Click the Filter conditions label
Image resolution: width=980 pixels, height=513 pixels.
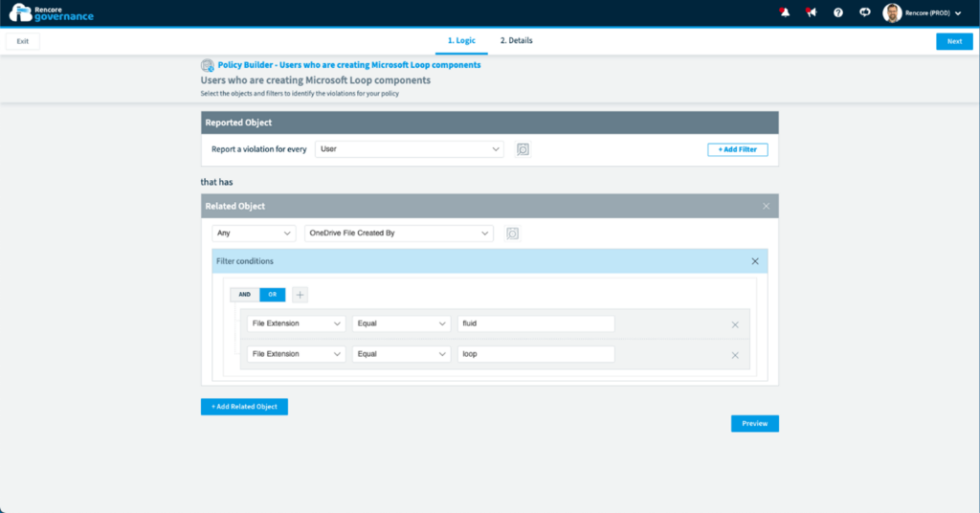(x=245, y=261)
